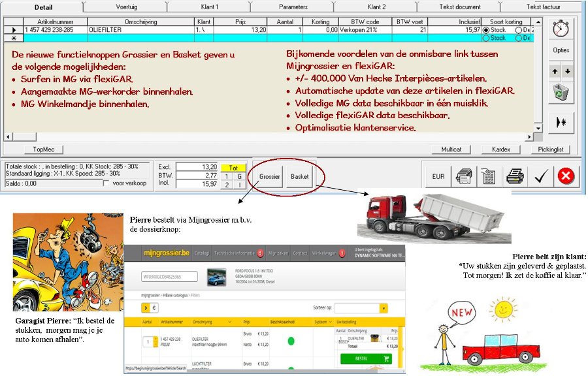
Task: Click the small 'G' button under Tot
Action: [240, 176]
